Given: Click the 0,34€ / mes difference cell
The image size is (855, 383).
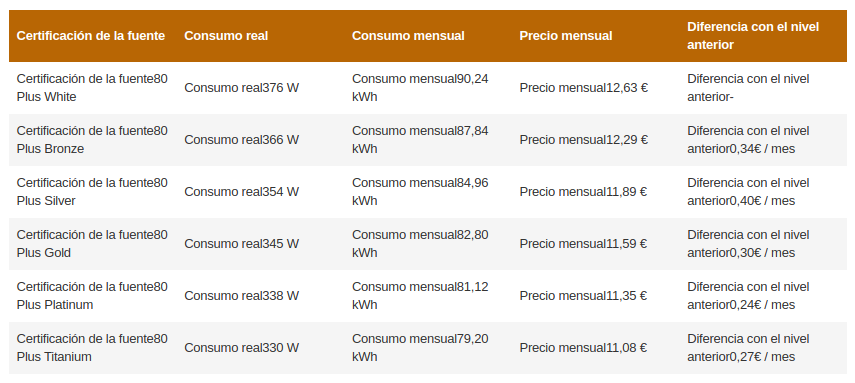Looking at the screenshot, I should 763,140.
